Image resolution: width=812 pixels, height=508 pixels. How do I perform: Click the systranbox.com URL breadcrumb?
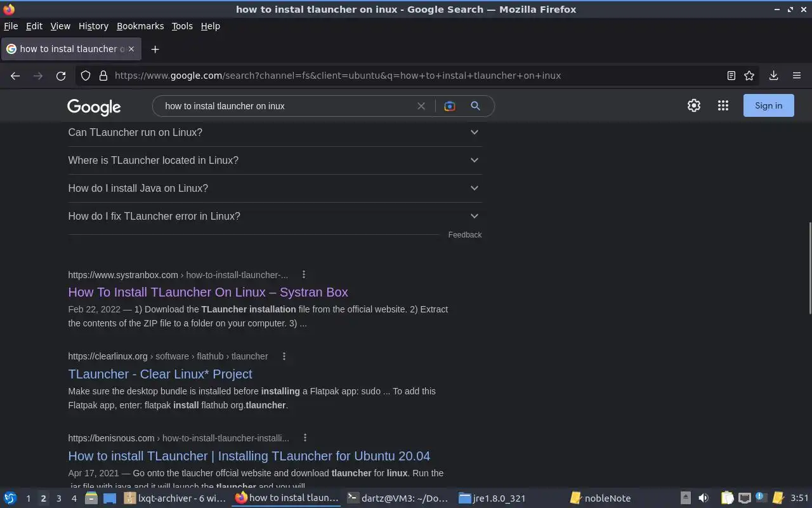tap(178, 275)
